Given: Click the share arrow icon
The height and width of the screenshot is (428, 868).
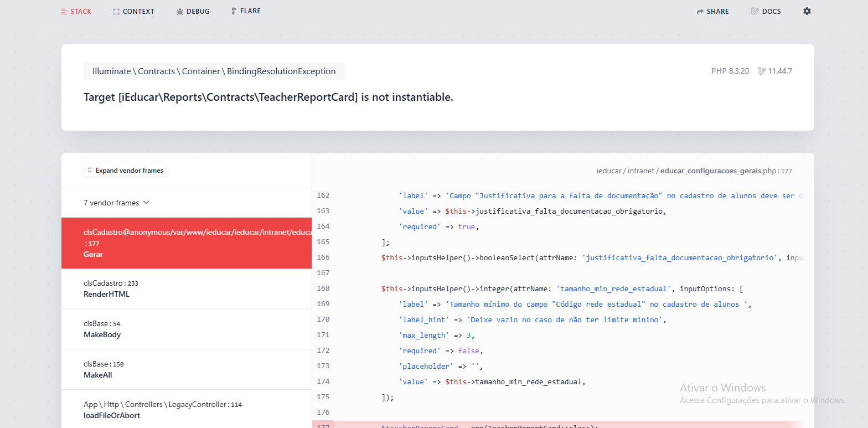Looking at the screenshot, I should (x=700, y=11).
